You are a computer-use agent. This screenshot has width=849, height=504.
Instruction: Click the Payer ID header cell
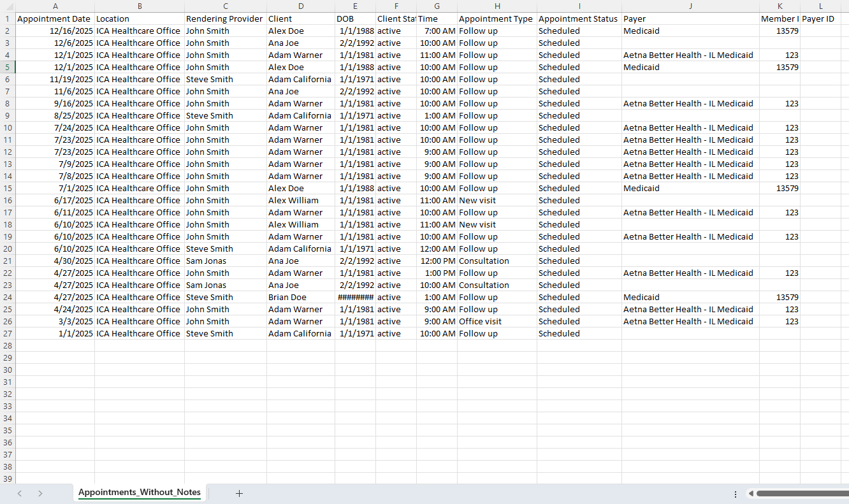tap(820, 19)
